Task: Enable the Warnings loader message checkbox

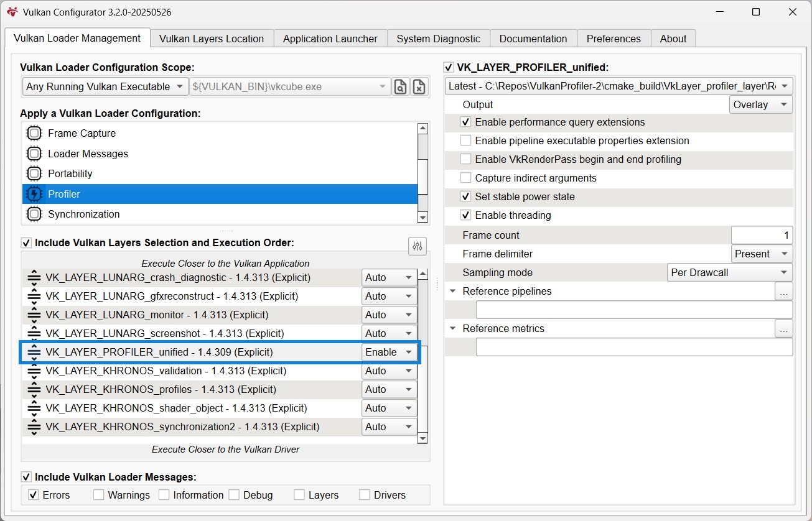Action: [98, 495]
